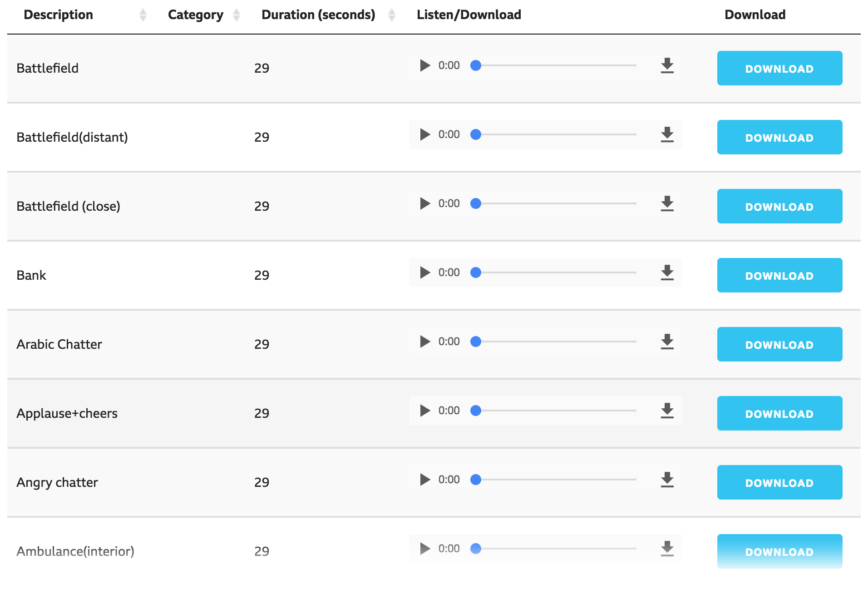This screenshot has height=614, width=868.
Task: Click the Battlefield audio seek slider
Action: 556,65
